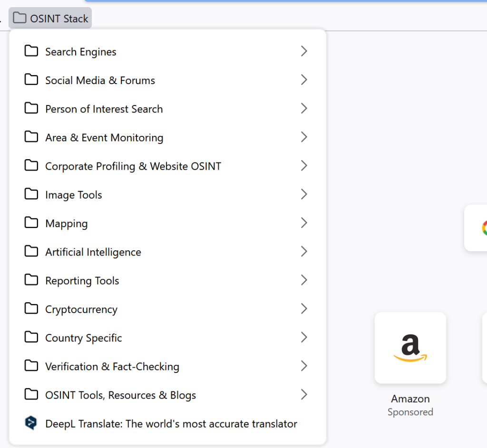Image resolution: width=487 pixels, height=448 pixels.
Task: Click the Amazon shortcut label
Action: click(x=410, y=399)
